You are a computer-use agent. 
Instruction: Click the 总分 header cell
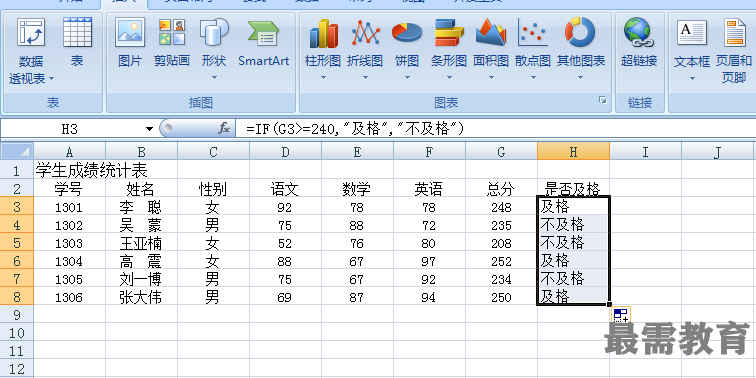501,188
